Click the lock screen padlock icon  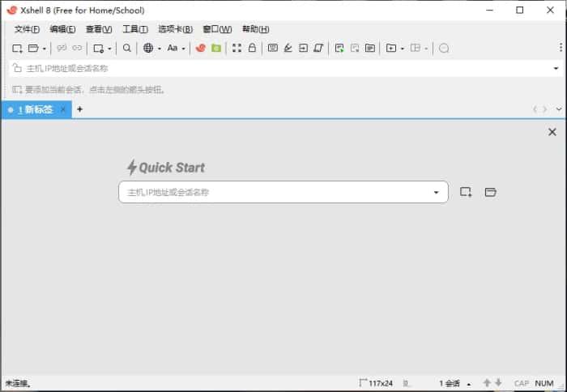click(x=252, y=49)
